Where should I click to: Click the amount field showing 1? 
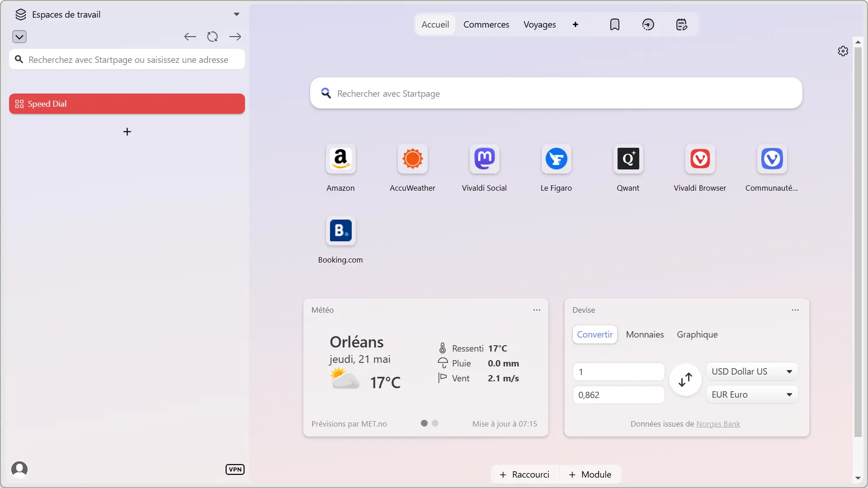point(618,372)
